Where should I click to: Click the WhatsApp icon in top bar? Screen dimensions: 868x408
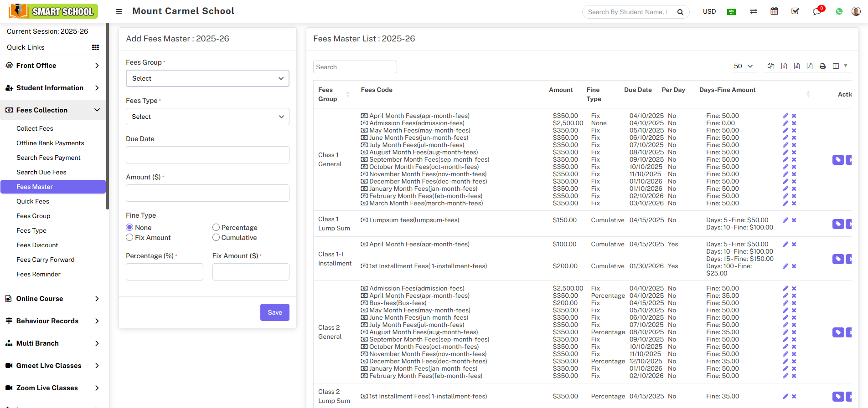(x=839, y=11)
